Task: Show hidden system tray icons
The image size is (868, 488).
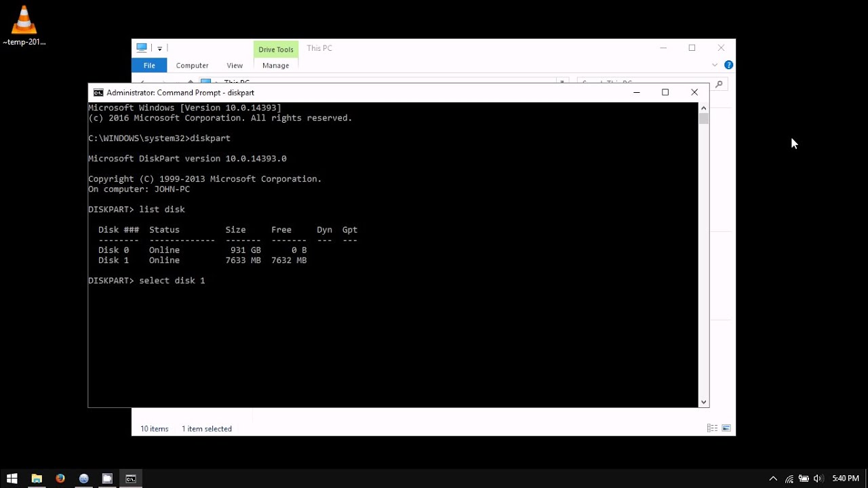Action: tap(773, 479)
